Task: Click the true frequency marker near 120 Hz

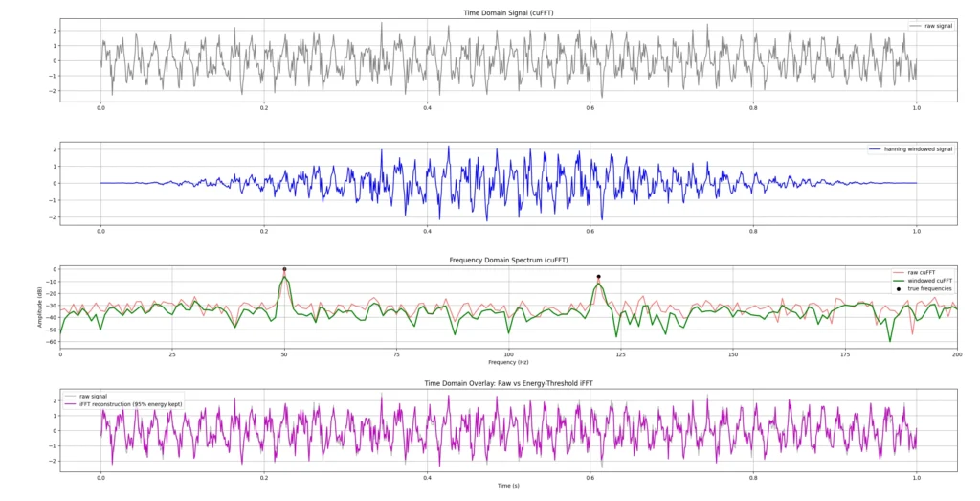Action: point(598,277)
